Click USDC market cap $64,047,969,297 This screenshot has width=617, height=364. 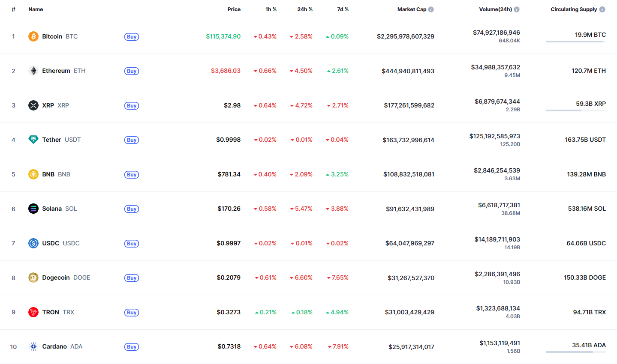(410, 243)
